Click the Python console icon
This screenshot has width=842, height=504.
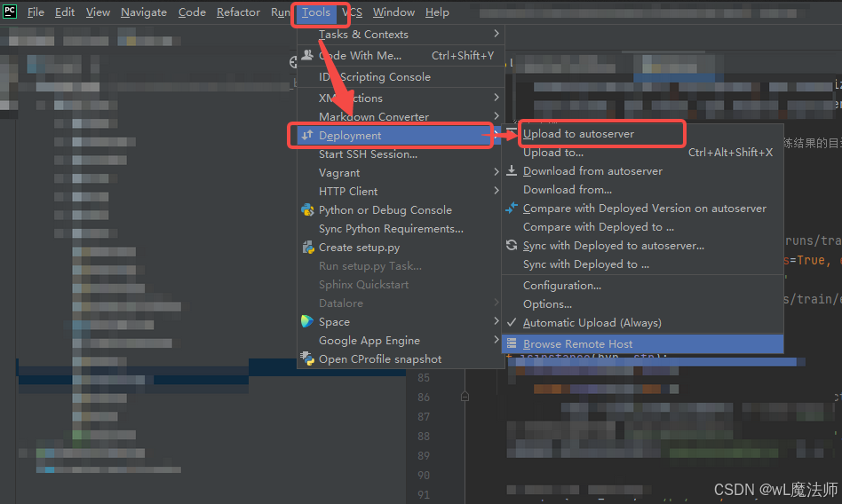click(x=307, y=210)
